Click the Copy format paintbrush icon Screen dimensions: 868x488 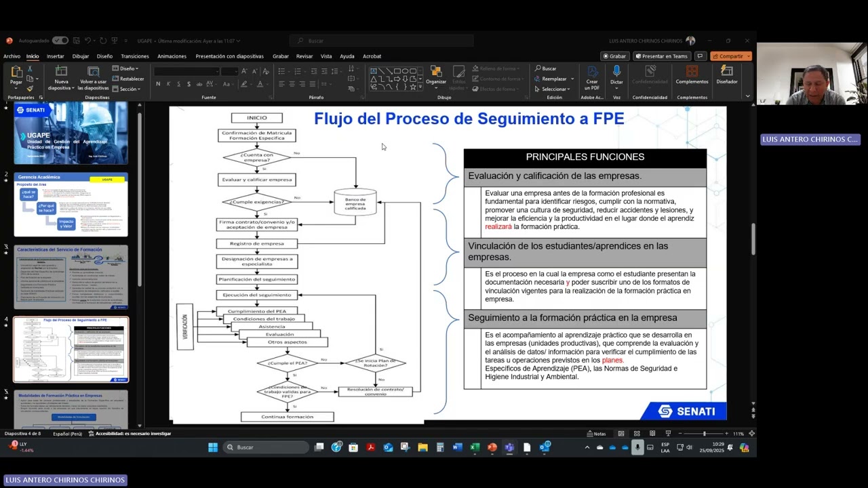click(x=30, y=88)
